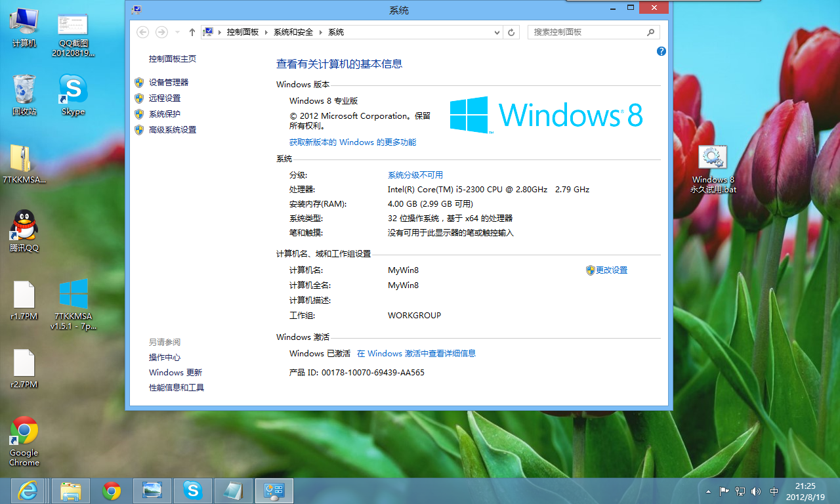Click the 控制面板 breadcrumb
This screenshot has height=504, width=840.
pyautogui.click(x=243, y=31)
